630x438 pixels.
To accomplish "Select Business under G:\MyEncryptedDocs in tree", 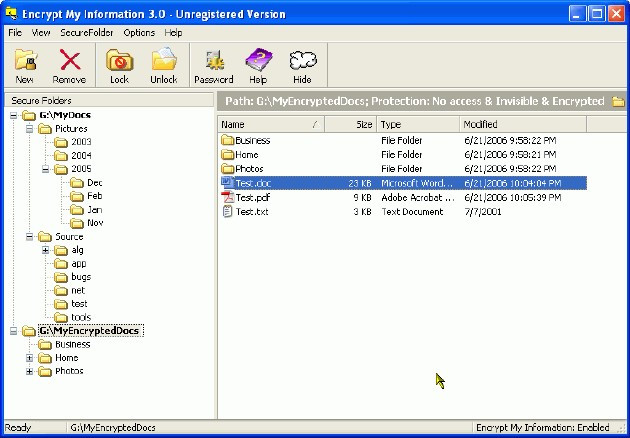I will (73, 345).
